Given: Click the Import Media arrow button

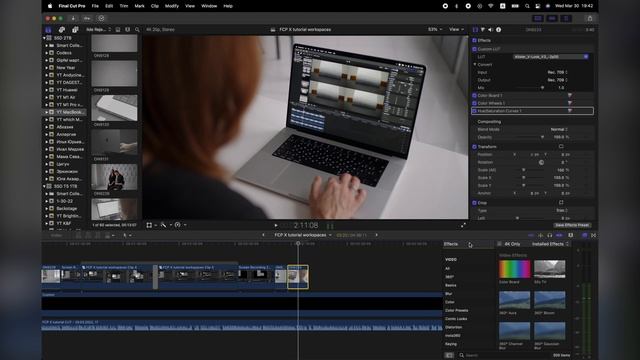Looking at the screenshot, I should (73, 18).
